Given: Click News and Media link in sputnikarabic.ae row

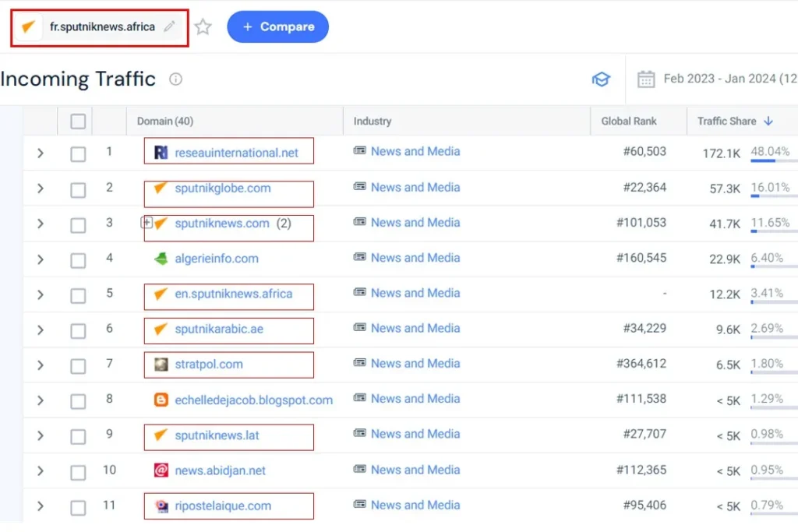Looking at the screenshot, I should point(415,328).
